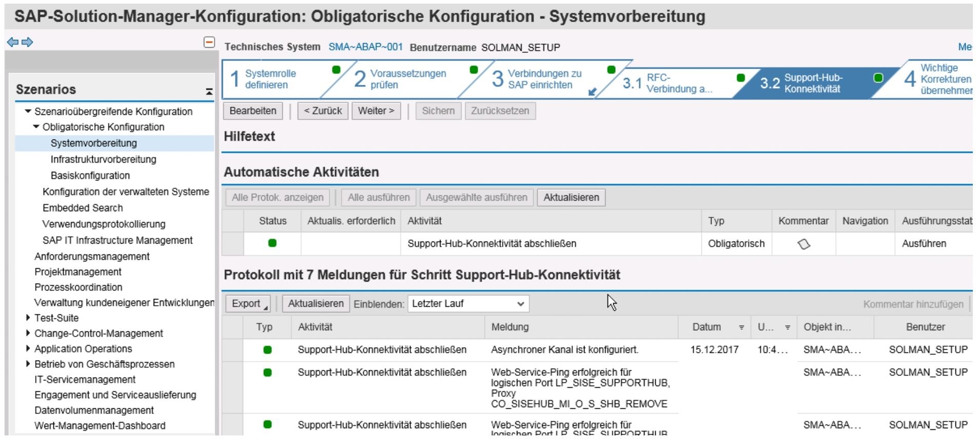Go to step 1 Systemrolle definieren
980x439 pixels.
coord(270,79)
